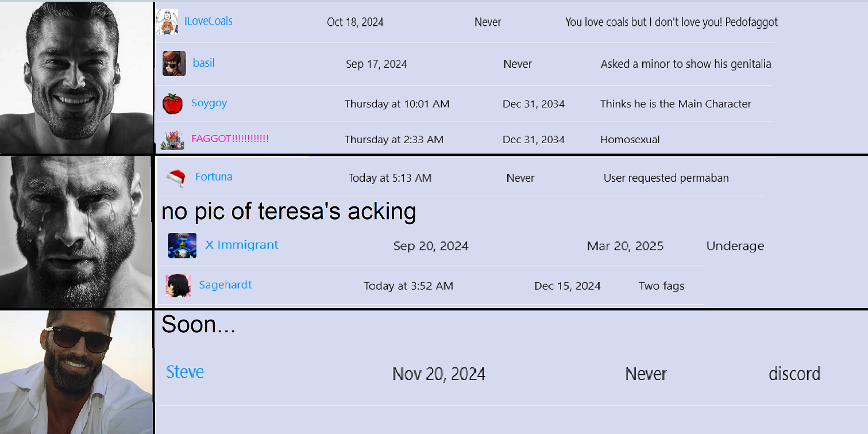Click the smiling grayscale face image
The width and height of the screenshot is (868, 434).
click(x=76, y=78)
